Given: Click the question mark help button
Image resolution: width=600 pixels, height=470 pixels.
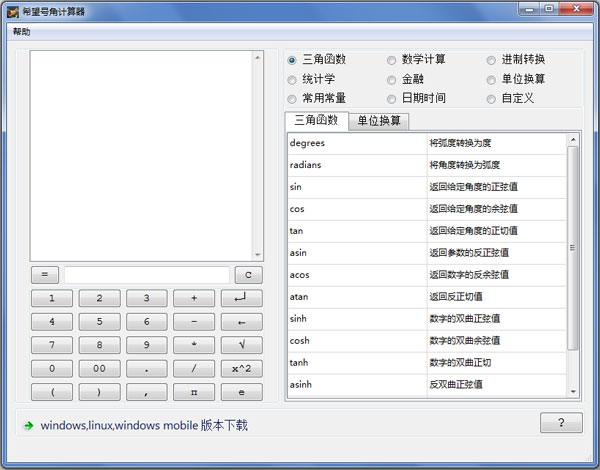Looking at the screenshot, I should click(x=561, y=423).
